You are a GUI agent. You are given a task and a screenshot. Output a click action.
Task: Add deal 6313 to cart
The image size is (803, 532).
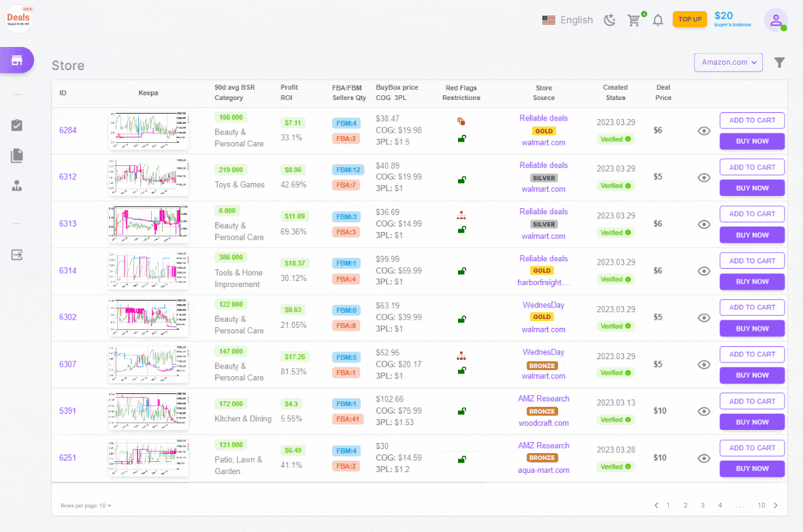click(x=752, y=214)
